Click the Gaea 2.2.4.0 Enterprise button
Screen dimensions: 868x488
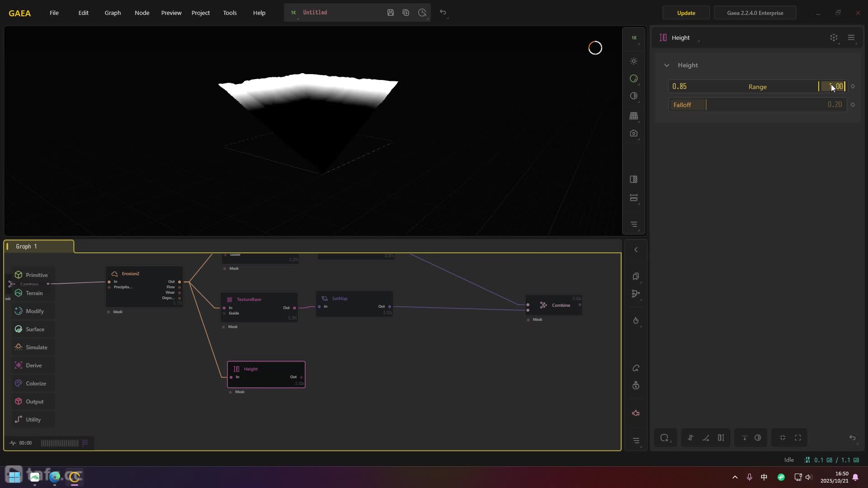[x=755, y=13]
